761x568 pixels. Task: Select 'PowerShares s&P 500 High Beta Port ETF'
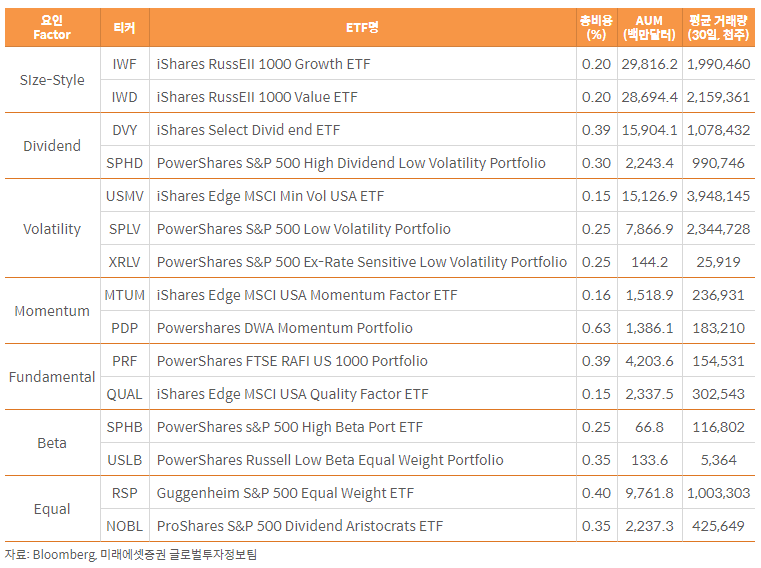coord(290,427)
